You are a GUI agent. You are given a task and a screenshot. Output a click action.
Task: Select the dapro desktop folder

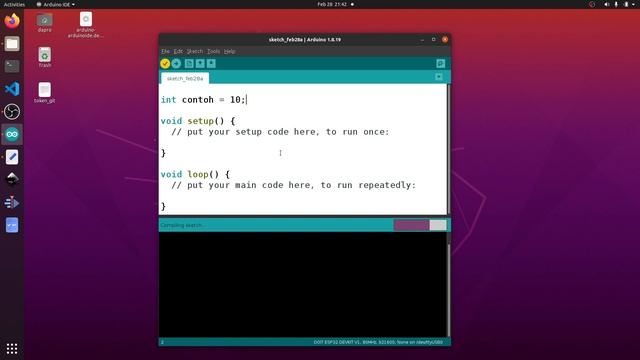point(44,23)
